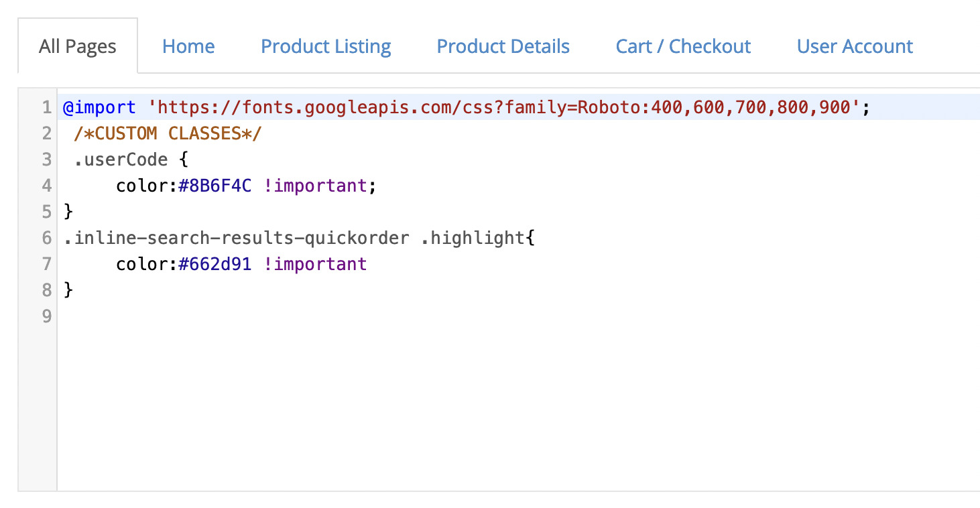Viewport: 980px width, 508px height.
Task: Click the @import keyword on line 1
Action: point(99,107)
